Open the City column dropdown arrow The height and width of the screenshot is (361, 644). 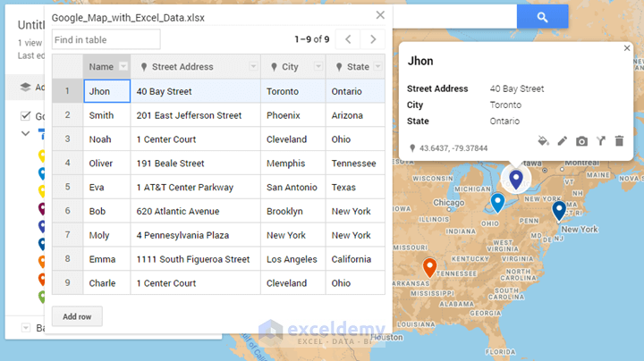(x=318, y=66)
